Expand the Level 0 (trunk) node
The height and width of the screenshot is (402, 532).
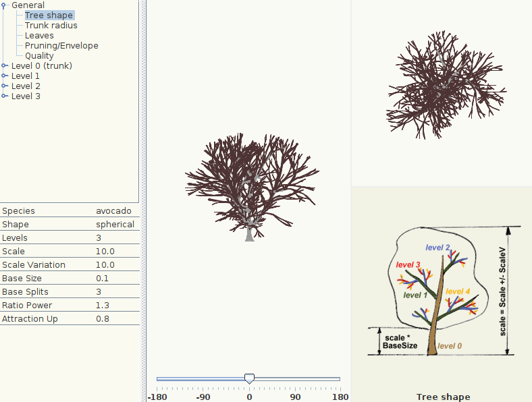(3, 65)
